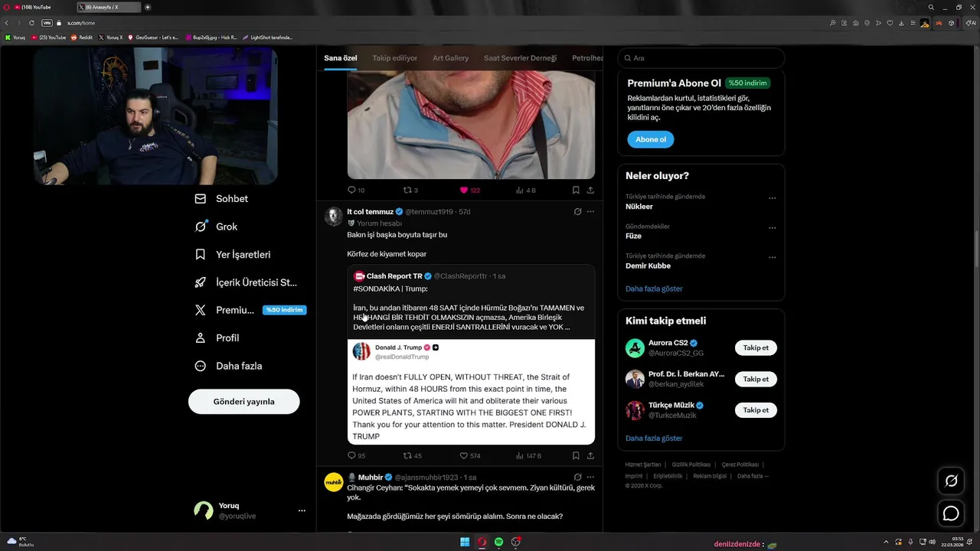This screenshot has width=980, height=551.
Task: Open Spotify from the taskbar
Action: [x=499, y=542]
